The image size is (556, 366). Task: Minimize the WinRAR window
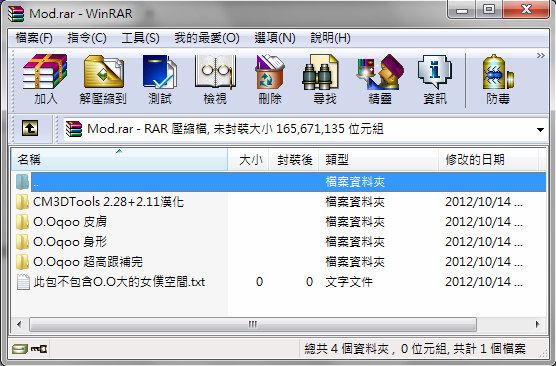click(462, 10)
